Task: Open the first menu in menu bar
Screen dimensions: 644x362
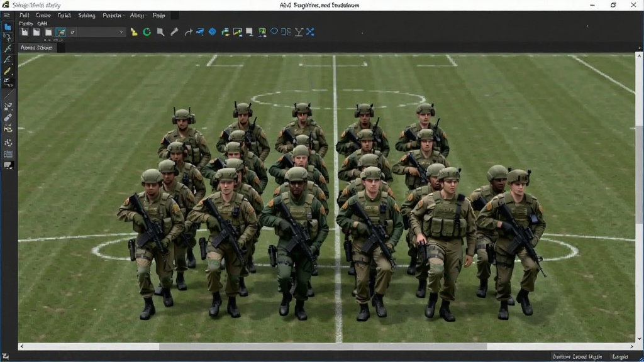Action: coord(25,16)
